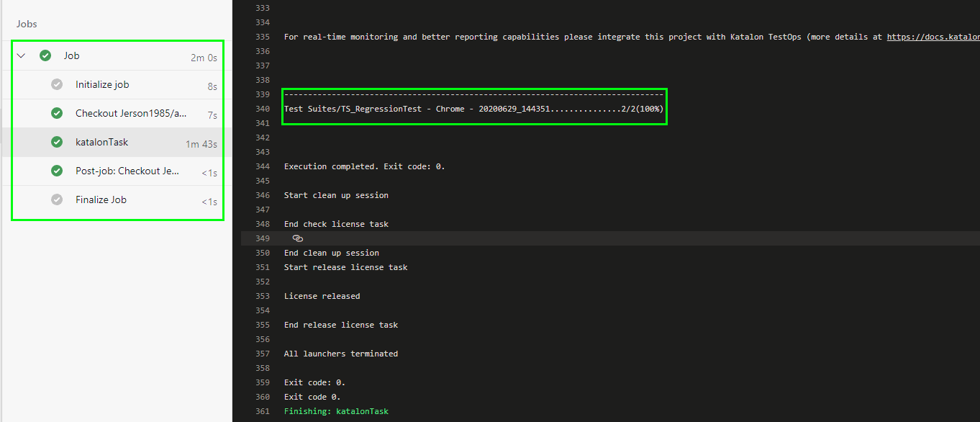The image size is (980, 422).
Task: Click the green check icon beside katalonTask
Action: [56, 142]
